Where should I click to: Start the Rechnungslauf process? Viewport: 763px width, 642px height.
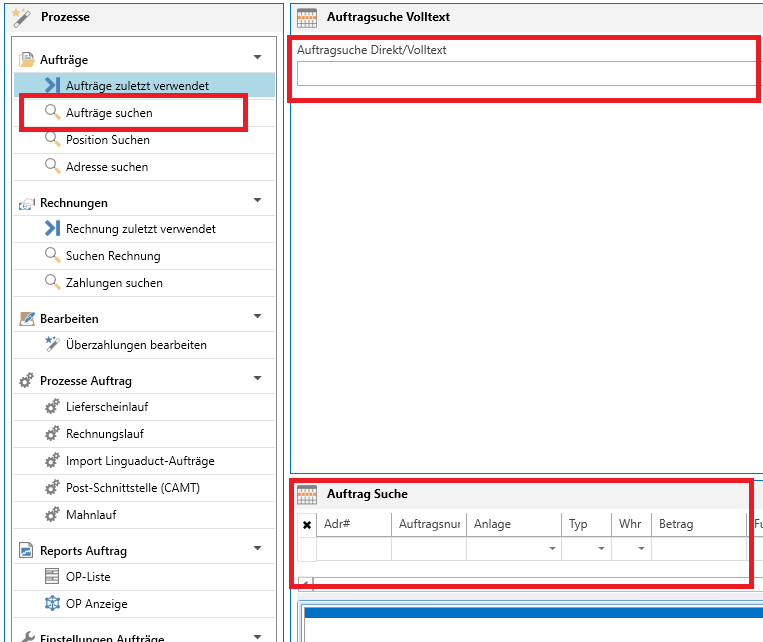[105, 434]
